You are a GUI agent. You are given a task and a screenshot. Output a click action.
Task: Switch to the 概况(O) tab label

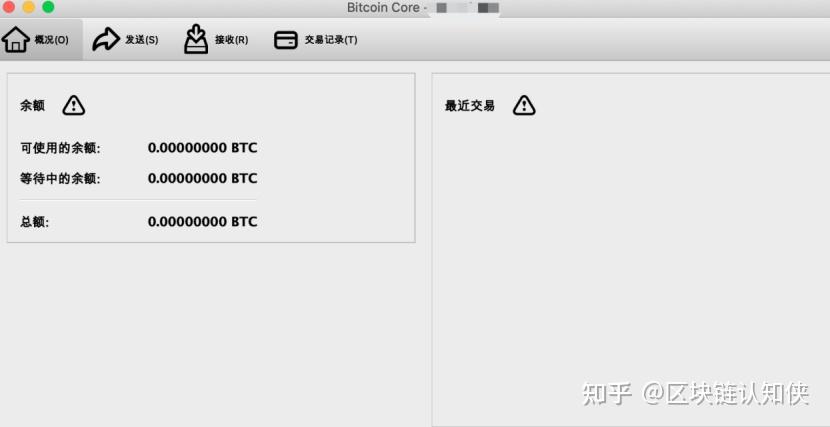pos(51,40)
